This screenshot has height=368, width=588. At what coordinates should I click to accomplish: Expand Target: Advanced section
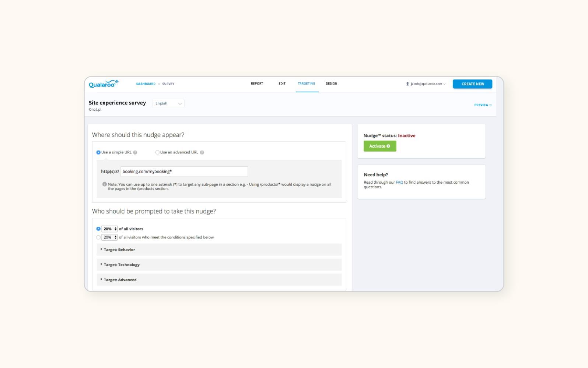[219, 280]
